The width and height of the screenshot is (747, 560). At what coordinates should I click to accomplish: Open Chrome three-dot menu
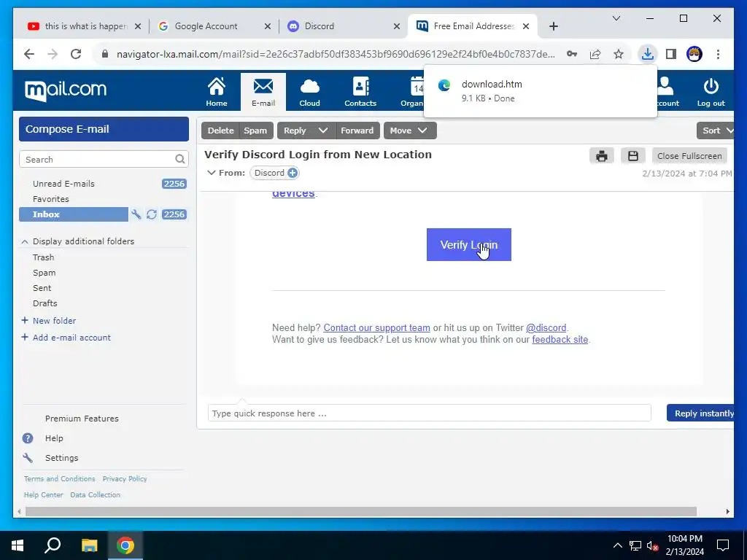(x=718, y=54)
